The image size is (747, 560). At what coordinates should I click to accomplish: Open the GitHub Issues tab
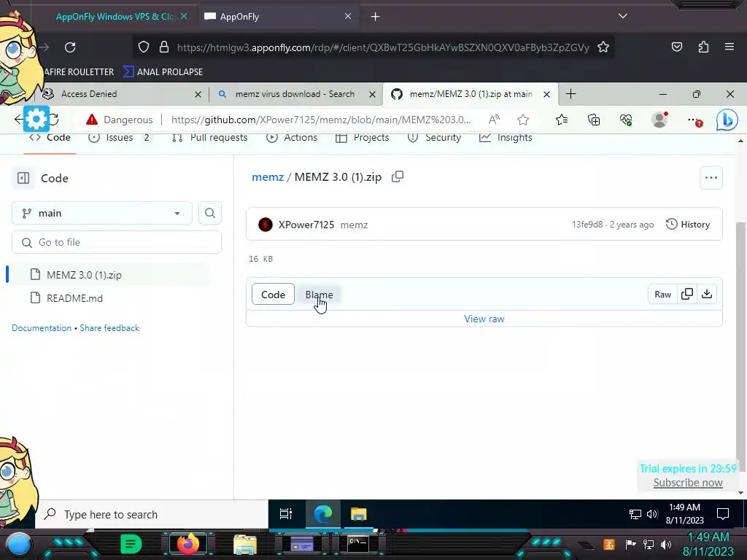pos(119,138)
